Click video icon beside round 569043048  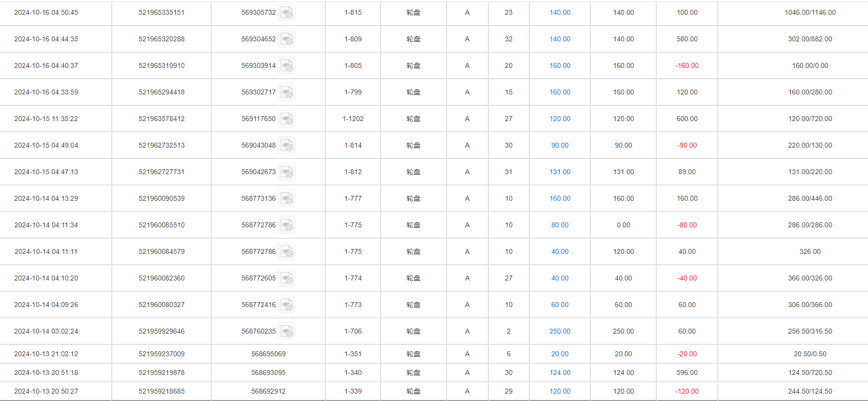point(287,146)
